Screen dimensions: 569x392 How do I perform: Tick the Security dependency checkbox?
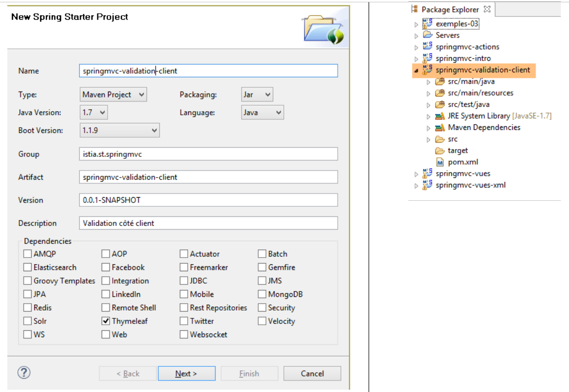tap(262, 308)
